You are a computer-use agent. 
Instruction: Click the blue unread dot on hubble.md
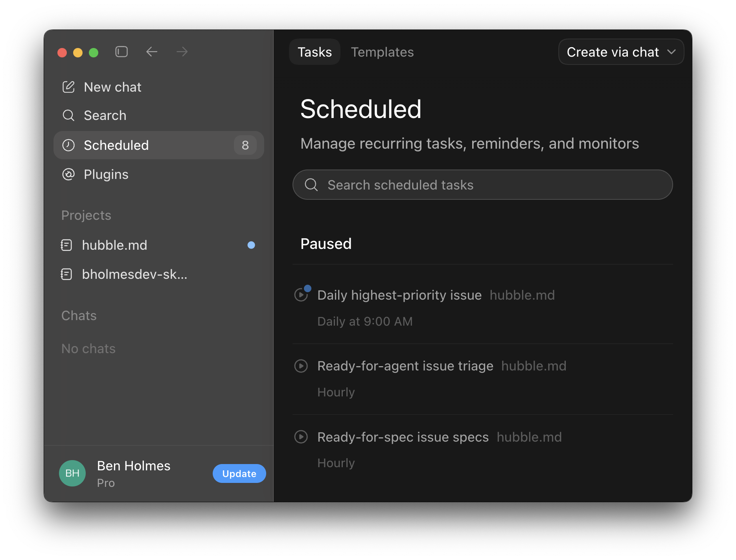[x=251, y=245]
